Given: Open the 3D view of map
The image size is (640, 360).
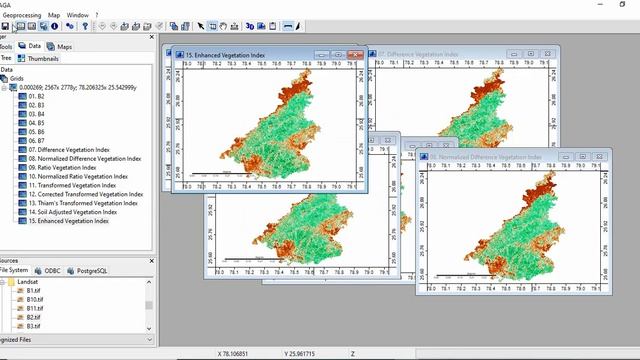Looking at the screenshot, I should click(x=250, y=26).
